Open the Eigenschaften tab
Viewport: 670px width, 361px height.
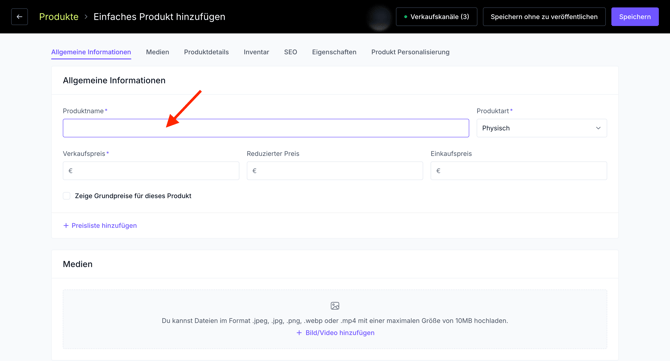(334, 52)
